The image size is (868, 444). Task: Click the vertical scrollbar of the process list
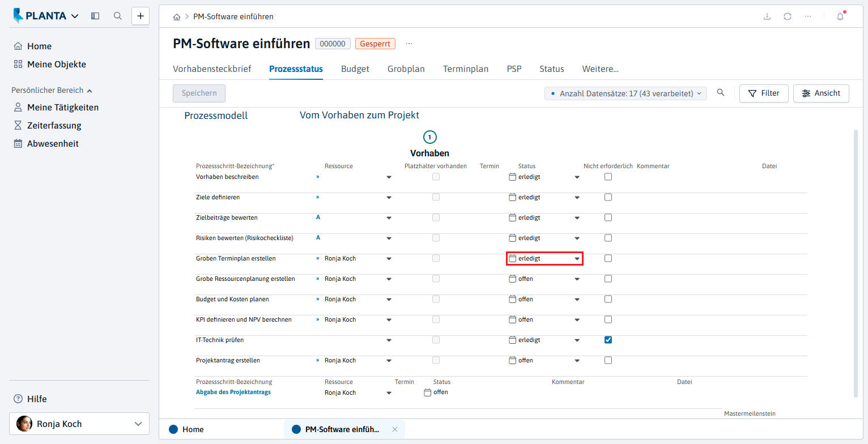(856, 263)
